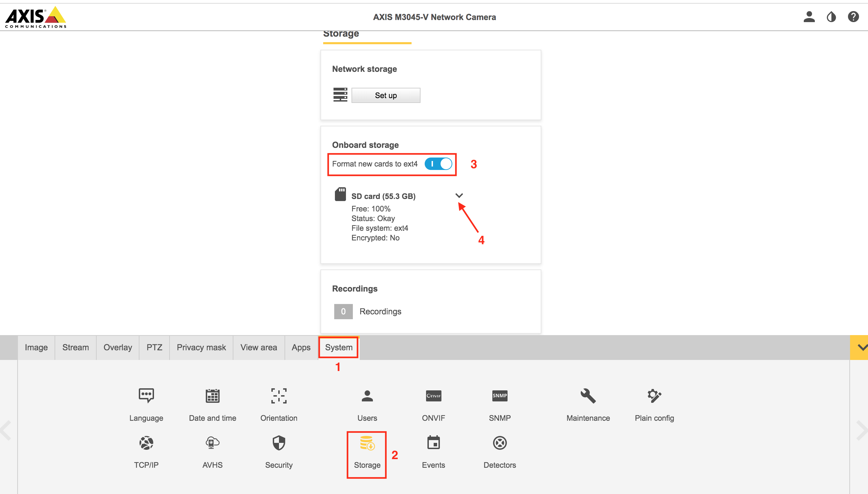Select the System tab
868x494 pixels.
339,348
